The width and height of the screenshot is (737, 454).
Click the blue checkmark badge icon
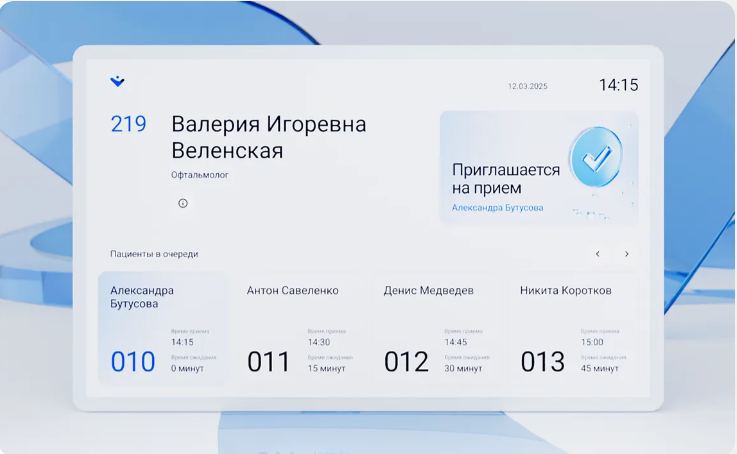596,157
